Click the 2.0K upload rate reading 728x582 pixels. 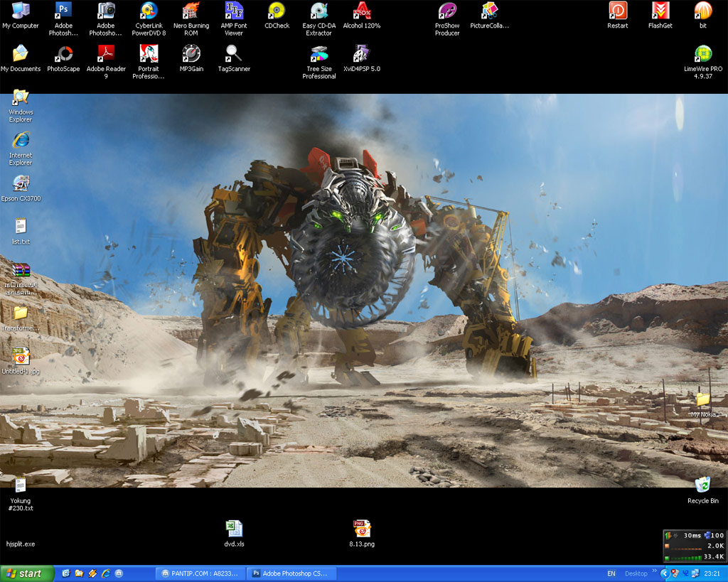tap(715, 546)
